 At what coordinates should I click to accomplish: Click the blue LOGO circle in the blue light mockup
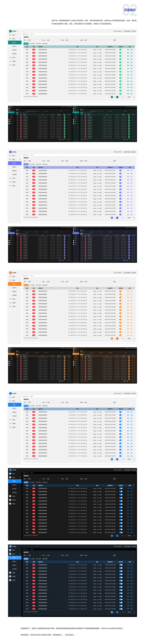tap(11, 393)
